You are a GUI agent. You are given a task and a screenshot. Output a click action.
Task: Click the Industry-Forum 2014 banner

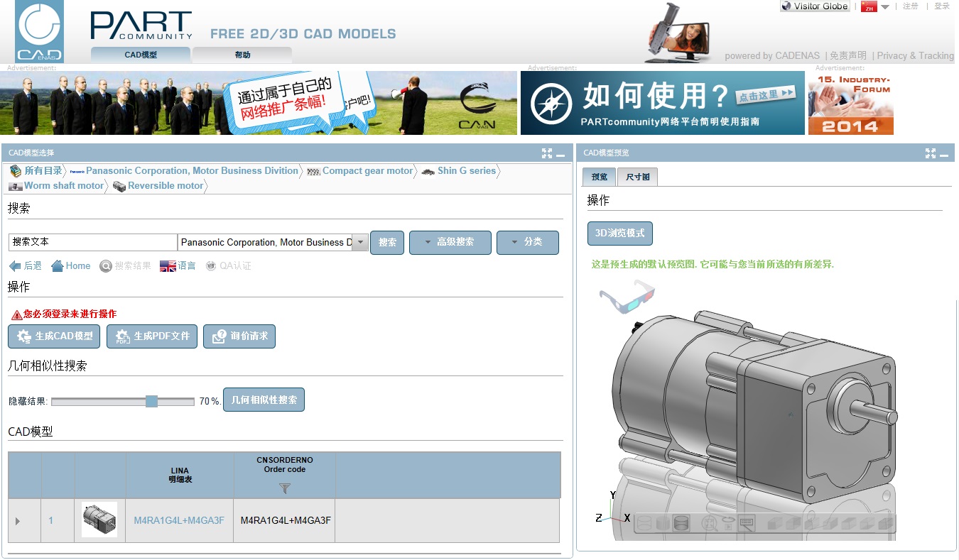[x=851, y=103]
